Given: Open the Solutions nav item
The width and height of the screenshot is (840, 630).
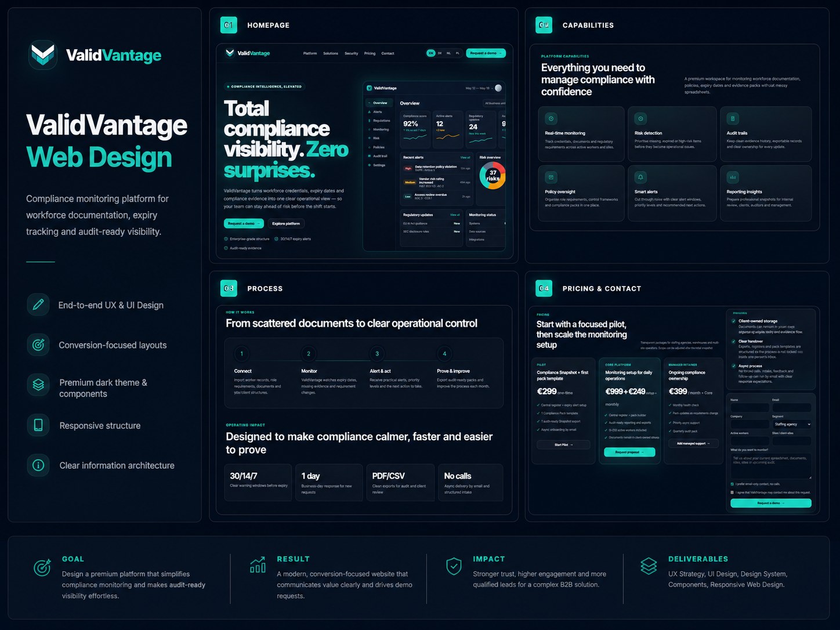Looking at the screenshot, I should 331,53.
